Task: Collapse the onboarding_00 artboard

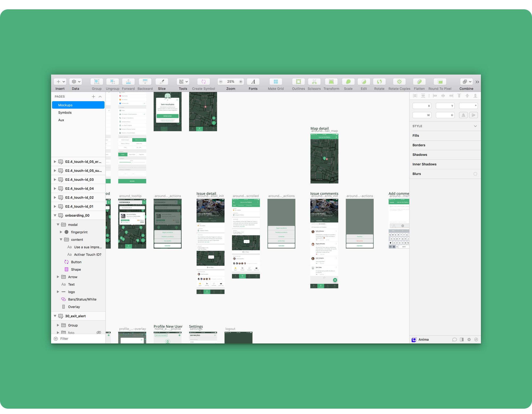Action: 55,215
